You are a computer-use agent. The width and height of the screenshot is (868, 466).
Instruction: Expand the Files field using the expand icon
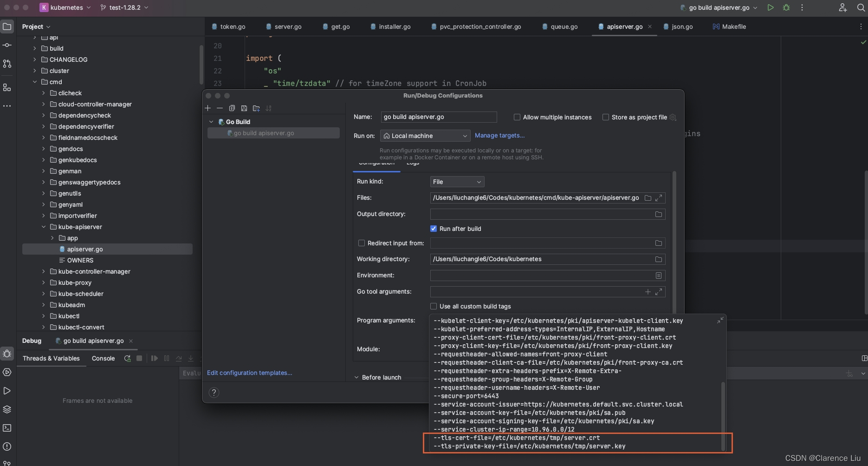tap(659, 198)
